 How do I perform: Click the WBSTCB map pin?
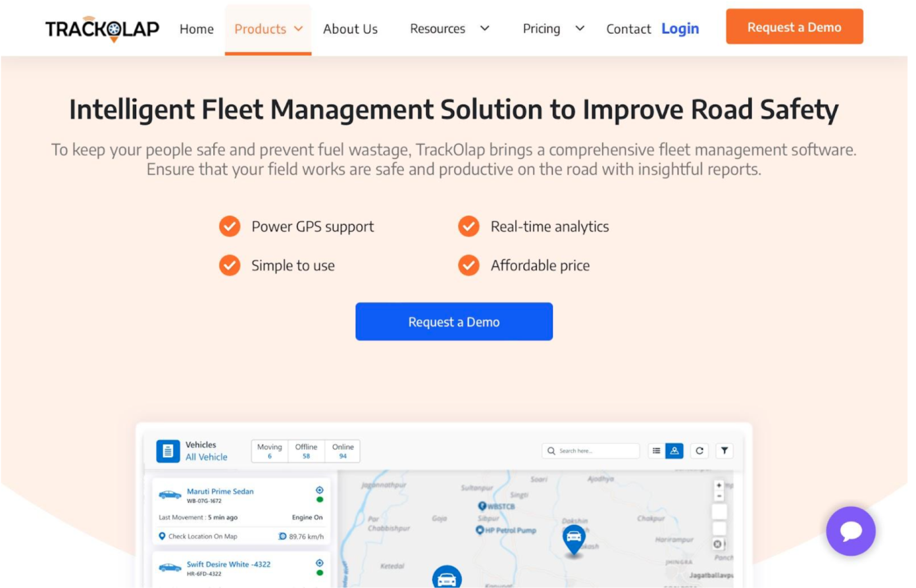coord(482,506)
